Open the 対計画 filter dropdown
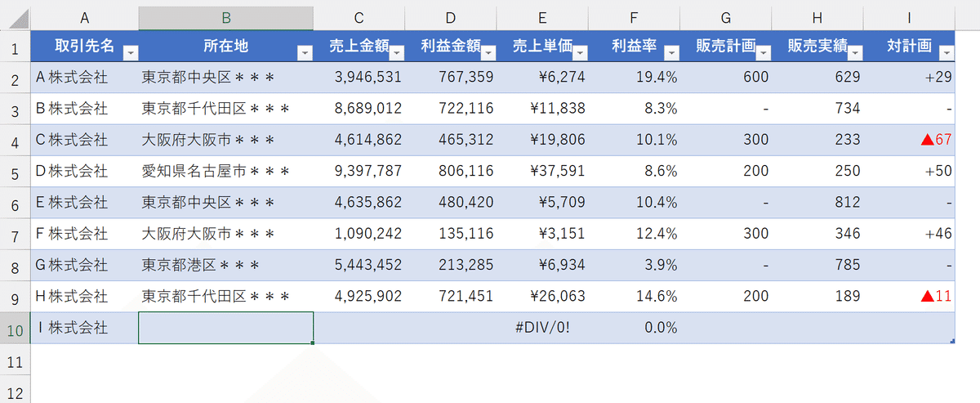Image resolution: width=980 pixels, height=403 pixels. (946, 53)
